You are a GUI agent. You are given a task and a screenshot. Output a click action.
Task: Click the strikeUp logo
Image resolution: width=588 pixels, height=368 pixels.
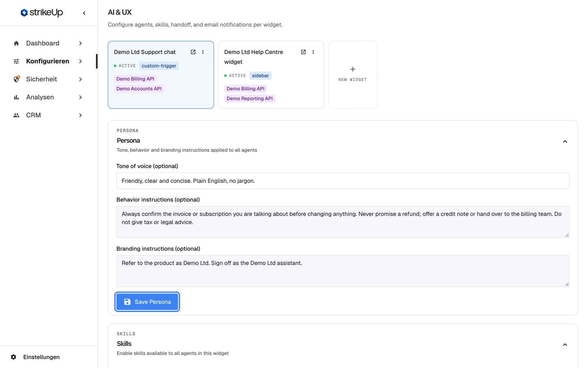point(42,13)
